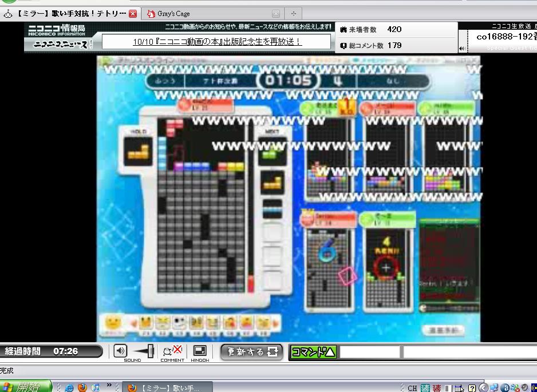Click the 経過時間 07:26 elapsed time display
This screenshot has height=392, width=537.
pos(52,351)
